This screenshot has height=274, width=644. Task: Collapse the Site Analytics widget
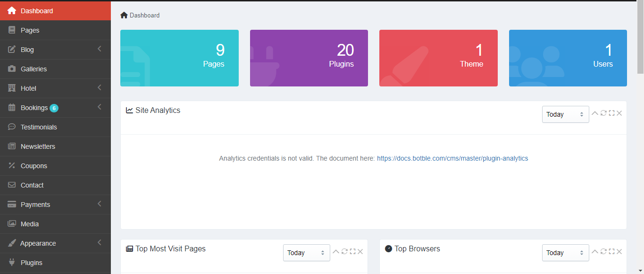(595, 113)
